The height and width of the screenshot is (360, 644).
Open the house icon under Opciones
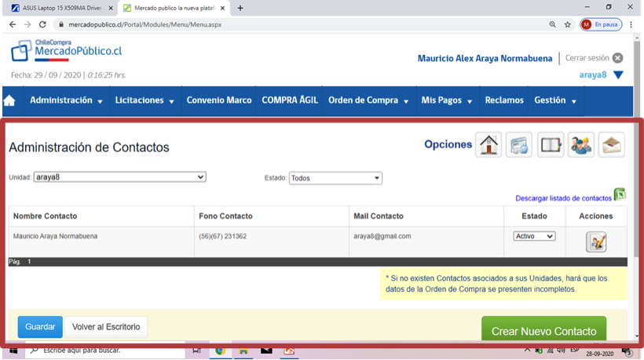[x=488, y=145]
